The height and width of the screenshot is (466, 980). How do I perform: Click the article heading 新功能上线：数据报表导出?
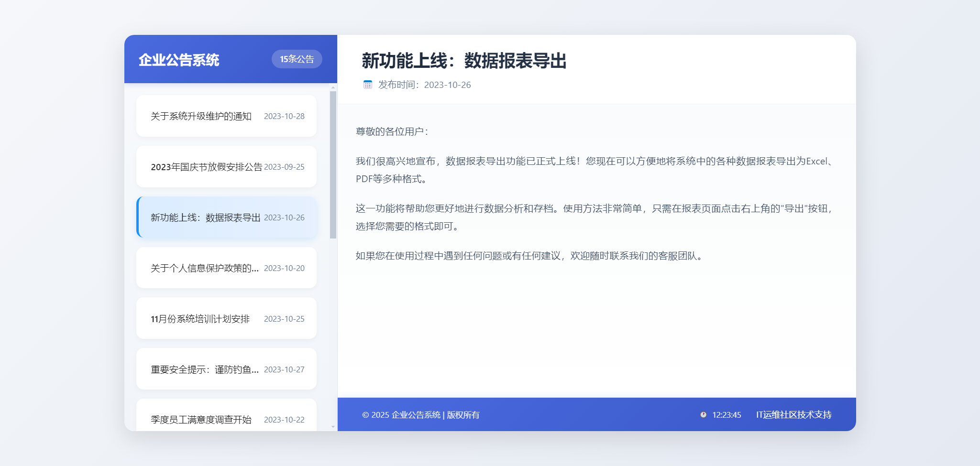[x=464, y=61]
